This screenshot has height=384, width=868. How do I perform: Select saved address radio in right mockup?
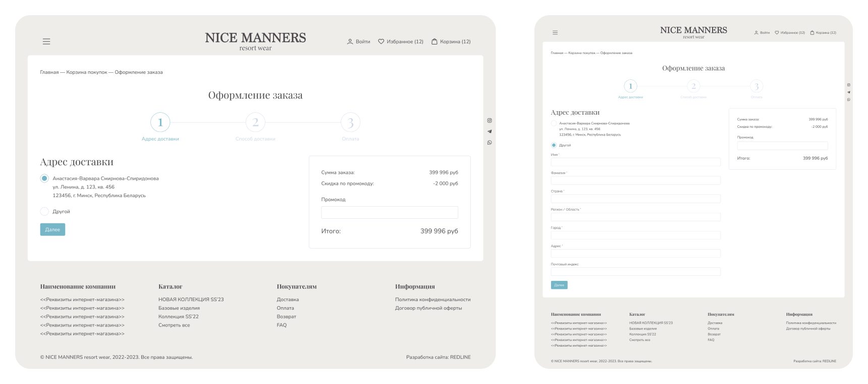pyautogui.click(x=554, y=123)
